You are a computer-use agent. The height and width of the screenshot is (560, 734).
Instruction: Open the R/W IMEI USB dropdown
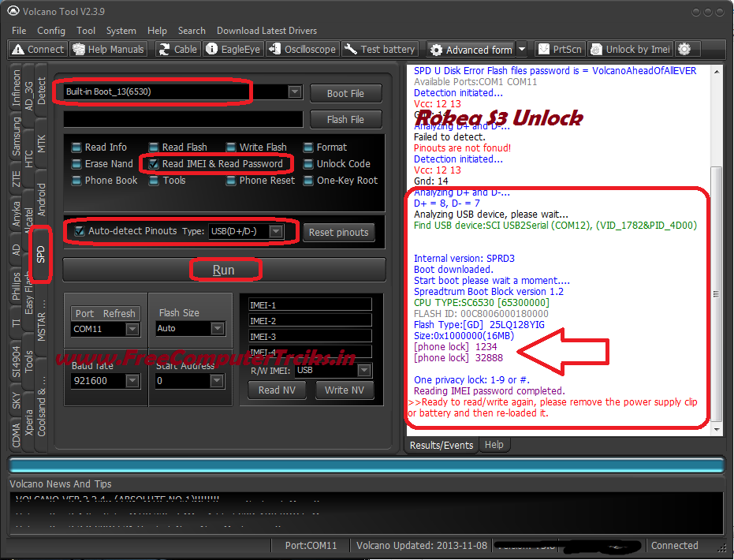(x=364, y=371)
